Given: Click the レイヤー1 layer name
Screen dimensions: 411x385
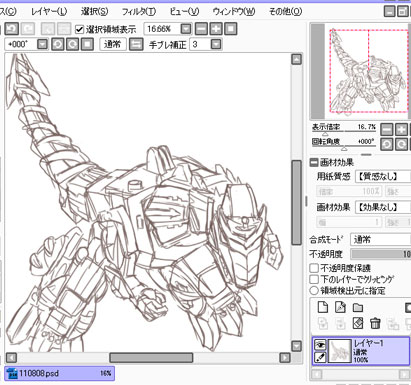Looking at the screenshot, I should [369, 343].
